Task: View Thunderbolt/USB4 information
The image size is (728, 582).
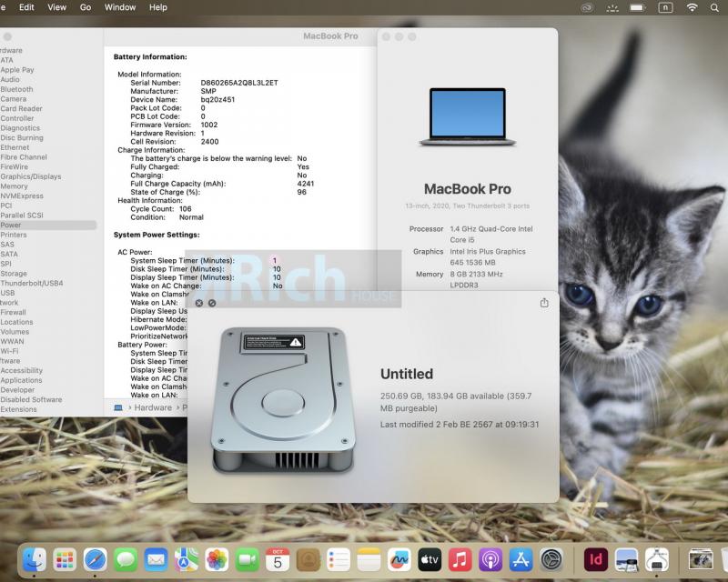Action: pos(32,283)
